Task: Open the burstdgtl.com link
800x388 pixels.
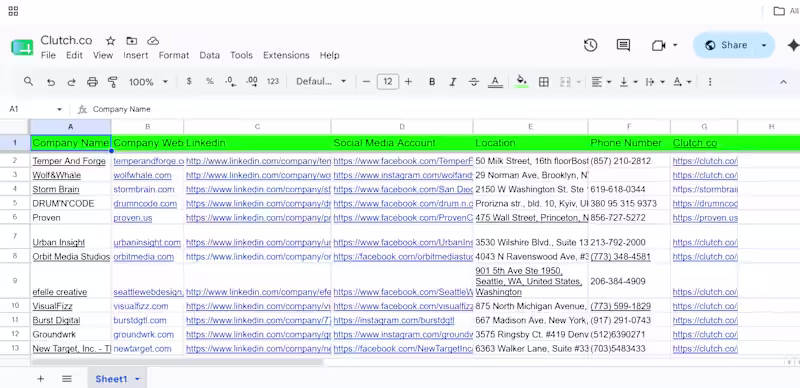Action: (x=140, y=320)
